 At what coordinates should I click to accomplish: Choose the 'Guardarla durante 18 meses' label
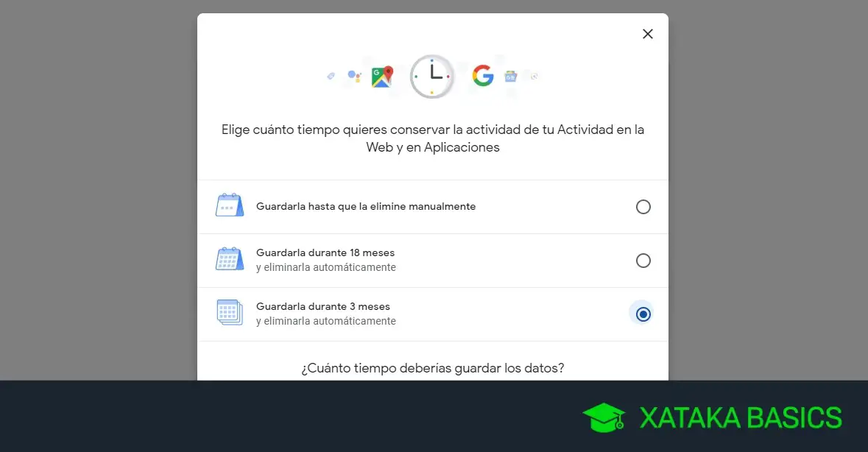325,253
